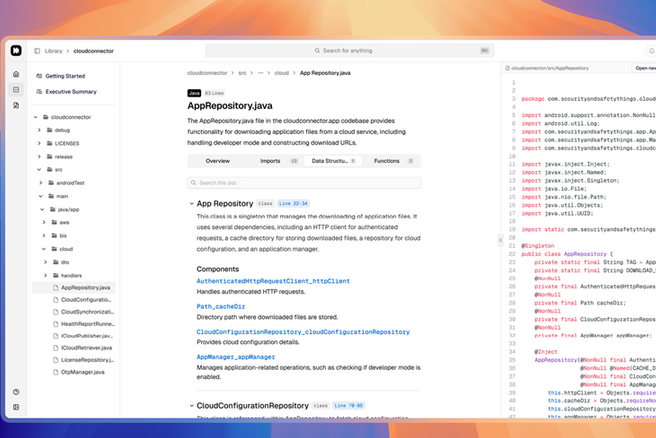Click the app logo in top-left corner
Viewport: 656px width, 438px height.
16,50
